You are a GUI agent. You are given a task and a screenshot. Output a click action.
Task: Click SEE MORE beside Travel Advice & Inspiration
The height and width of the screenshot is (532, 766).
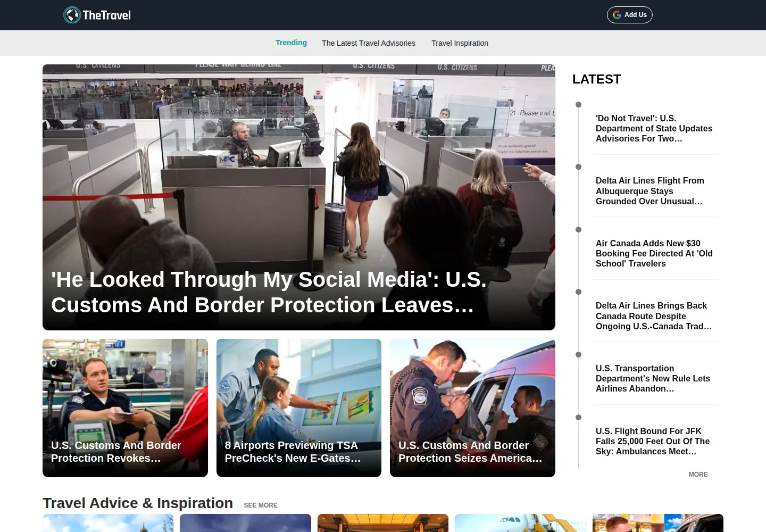click(261, 505)
